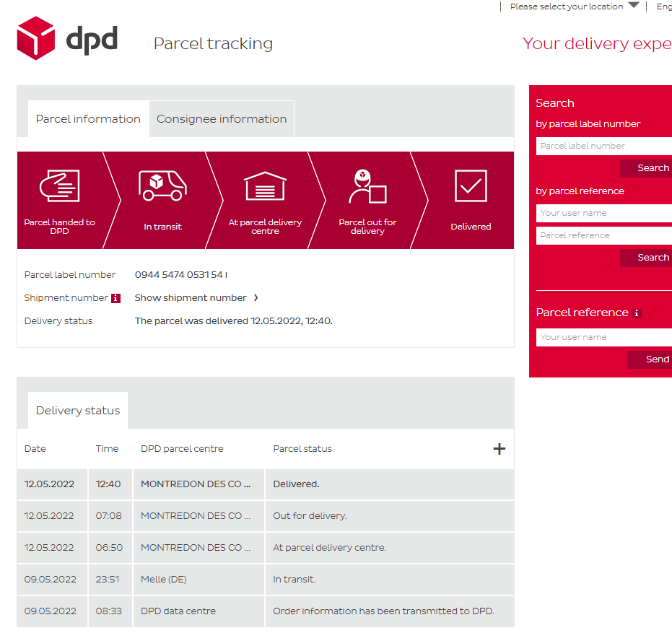Select the Delivered status row

click(x=266, y=484)
